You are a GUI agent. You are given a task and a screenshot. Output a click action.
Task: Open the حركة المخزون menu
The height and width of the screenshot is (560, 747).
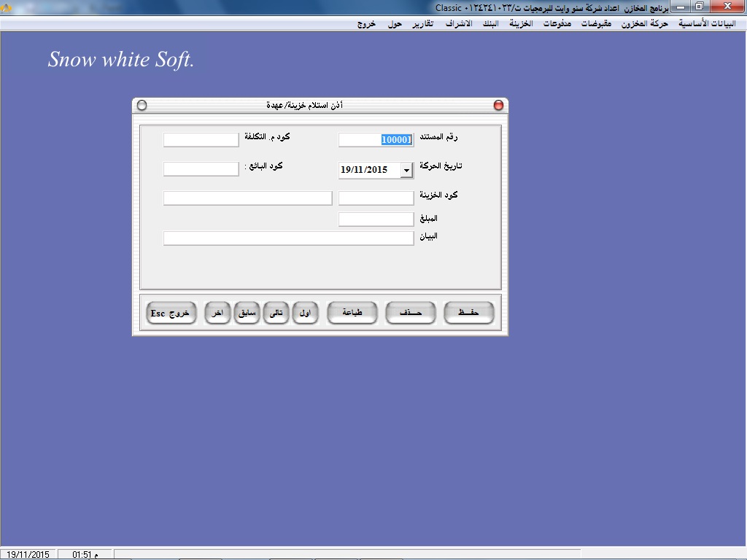pyautogui.click(x=645, y=23)
